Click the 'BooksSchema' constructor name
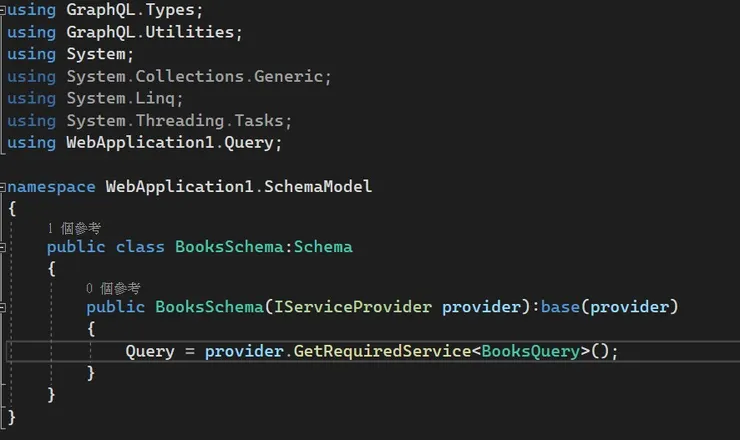 (209, 307)
